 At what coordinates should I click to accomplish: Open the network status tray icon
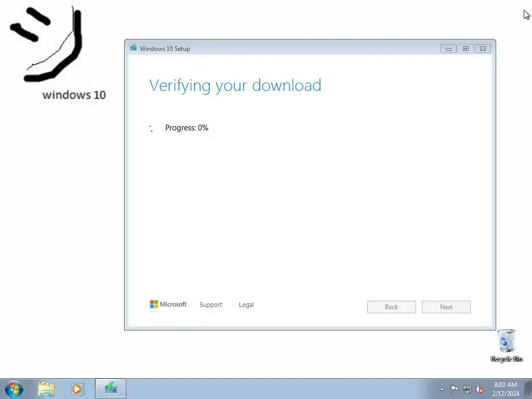(467, 390)
